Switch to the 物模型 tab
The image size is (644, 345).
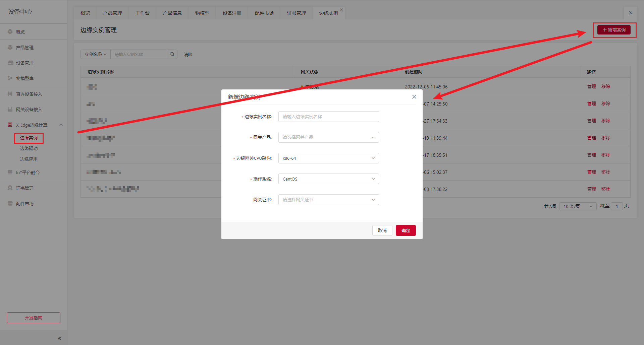click(202, 13)
